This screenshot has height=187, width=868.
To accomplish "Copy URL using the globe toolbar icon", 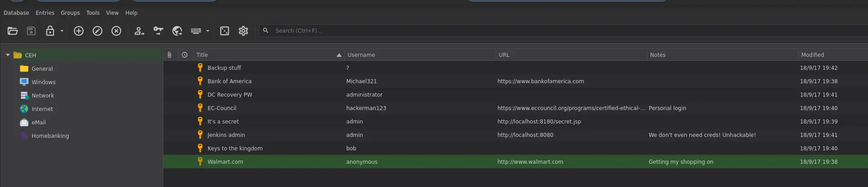I will tap(177, 31).
